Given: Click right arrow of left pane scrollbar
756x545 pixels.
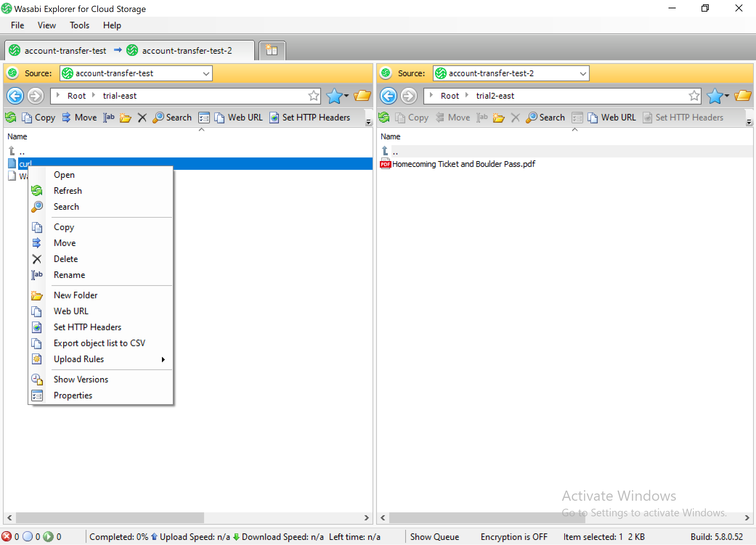Looking at the screenshot, I should tap(366, 518).
